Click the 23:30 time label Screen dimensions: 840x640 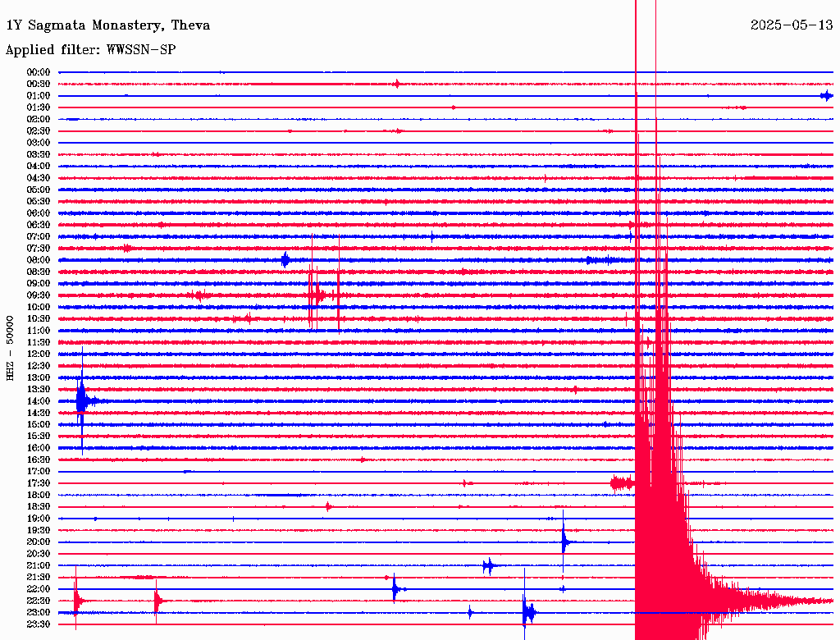(x=39, y=624)
